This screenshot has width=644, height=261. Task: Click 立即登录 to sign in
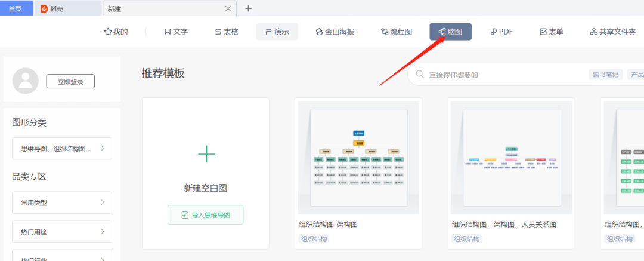point(70,81)
